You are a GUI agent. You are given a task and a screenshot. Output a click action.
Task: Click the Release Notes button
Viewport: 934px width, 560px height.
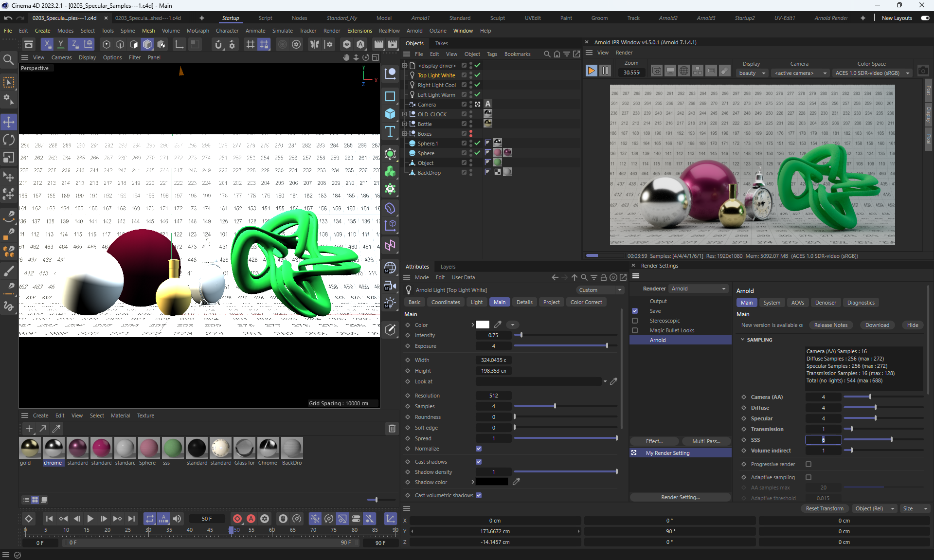(830, 325)
